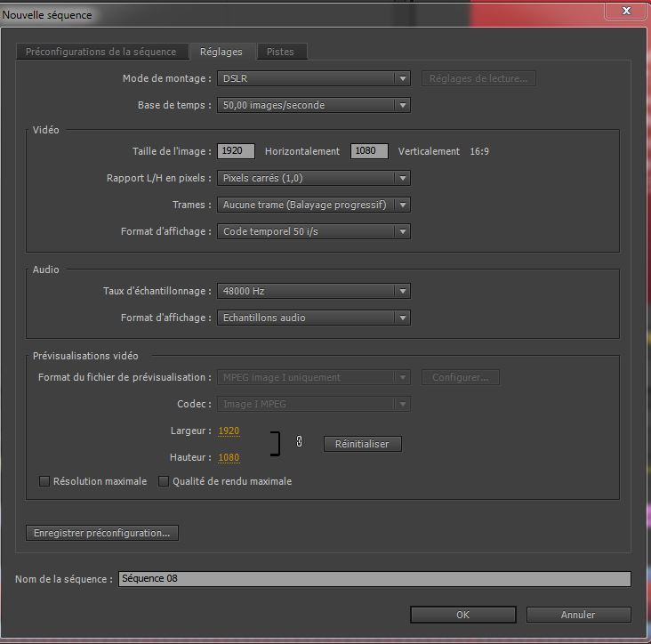Toggle the width-height link chain icon
The image size is (651, 644).
click(x=299, y=441)
